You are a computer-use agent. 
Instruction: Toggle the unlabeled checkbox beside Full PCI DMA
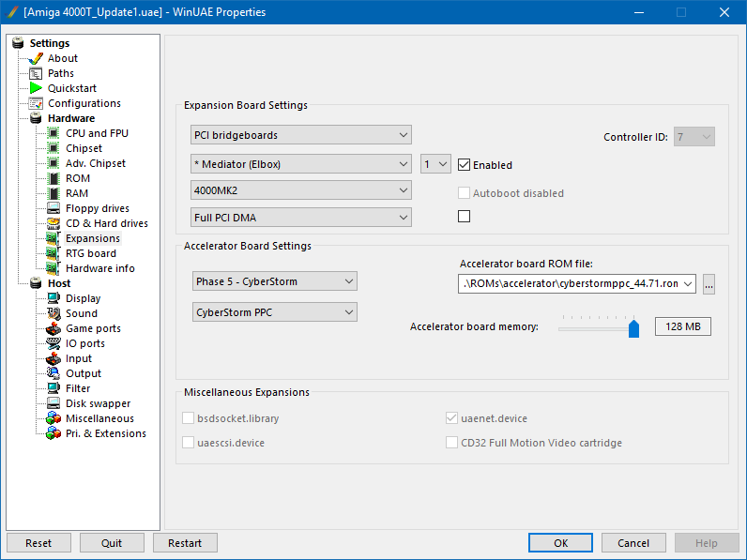[x=464, y=217]
